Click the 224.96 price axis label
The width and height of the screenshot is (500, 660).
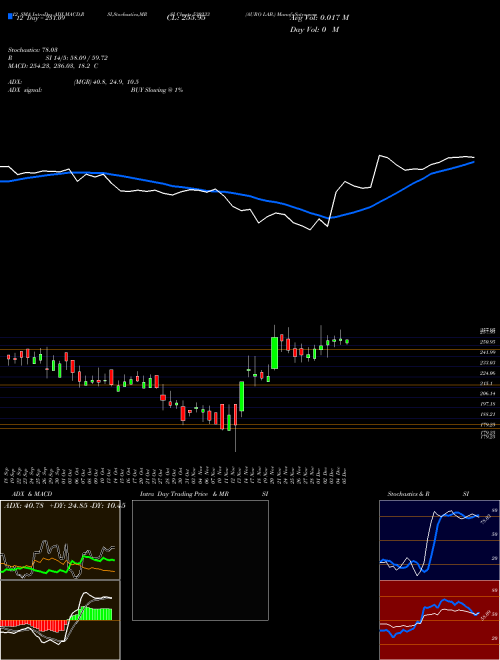[x=487, y=373]
